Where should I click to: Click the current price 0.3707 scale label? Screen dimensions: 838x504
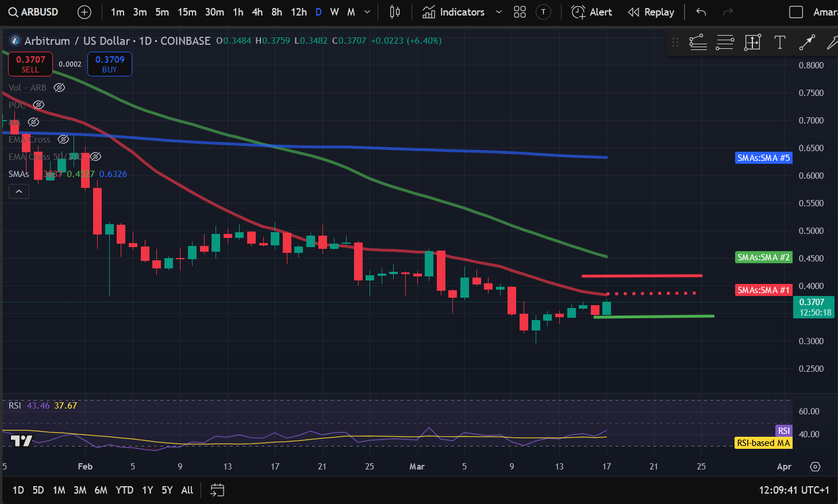(x=813, y=307)
